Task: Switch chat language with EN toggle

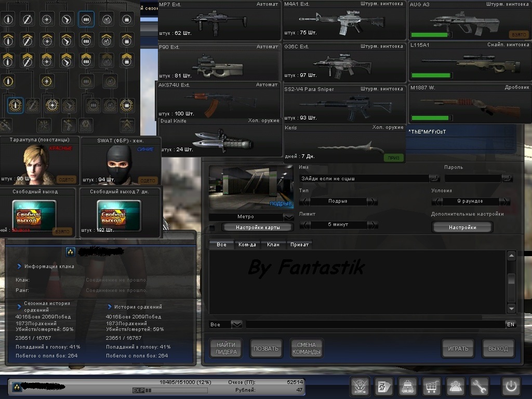Action: point(511,324)
